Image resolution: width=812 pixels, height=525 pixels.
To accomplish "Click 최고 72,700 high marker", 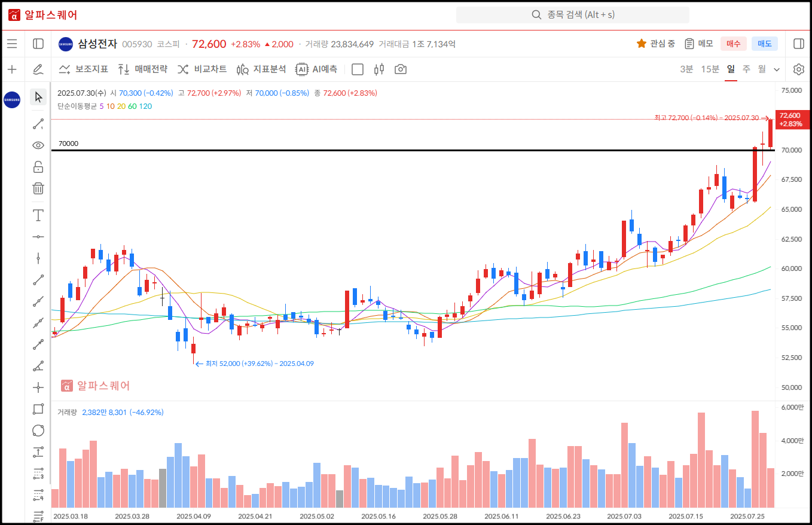I will pyautogui.click(x=712, y=118).
